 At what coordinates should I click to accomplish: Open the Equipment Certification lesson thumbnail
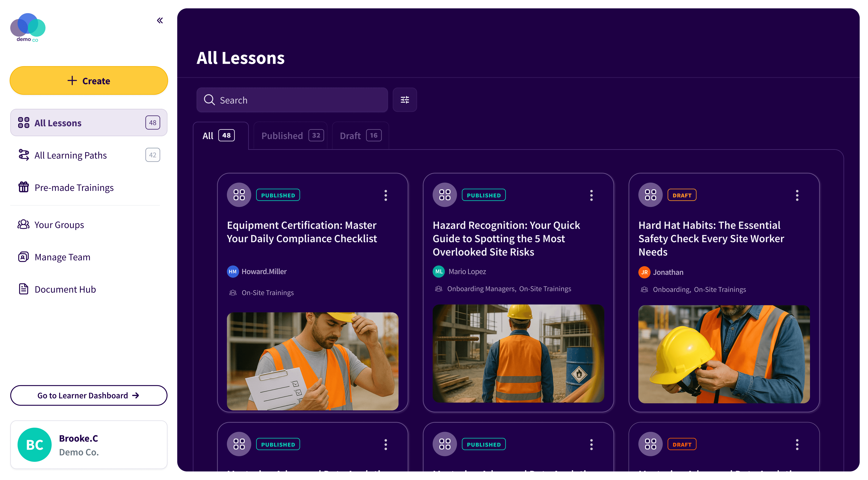pos(313,361)
